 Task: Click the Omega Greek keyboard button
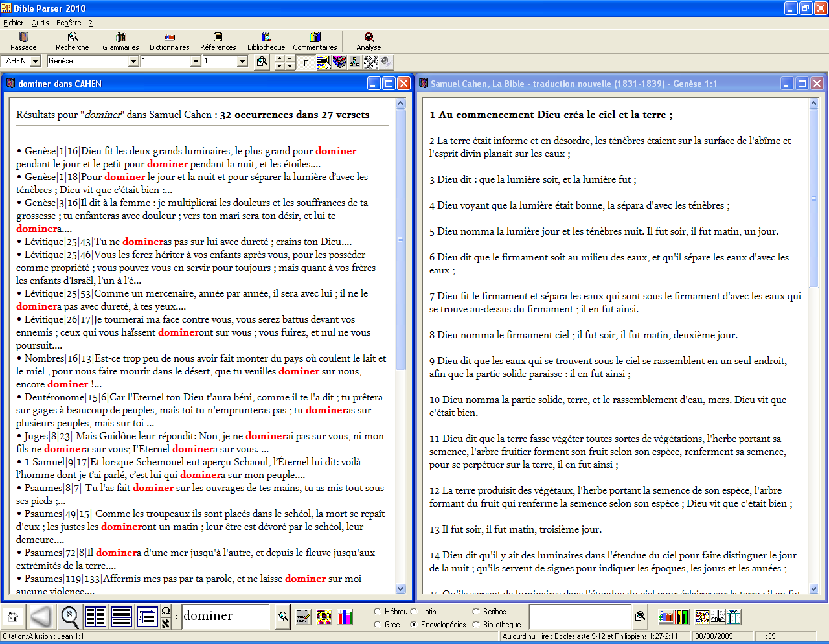point(166,610)
